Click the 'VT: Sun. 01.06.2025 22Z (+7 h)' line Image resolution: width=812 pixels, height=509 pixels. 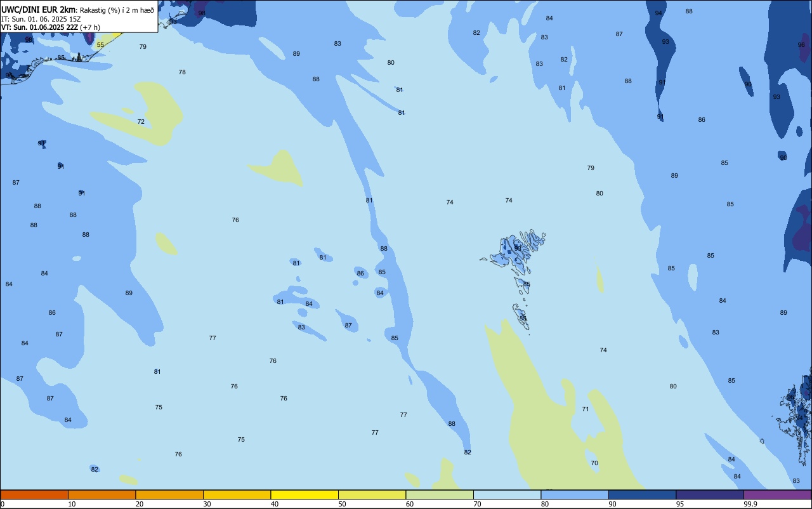[51, 27]
